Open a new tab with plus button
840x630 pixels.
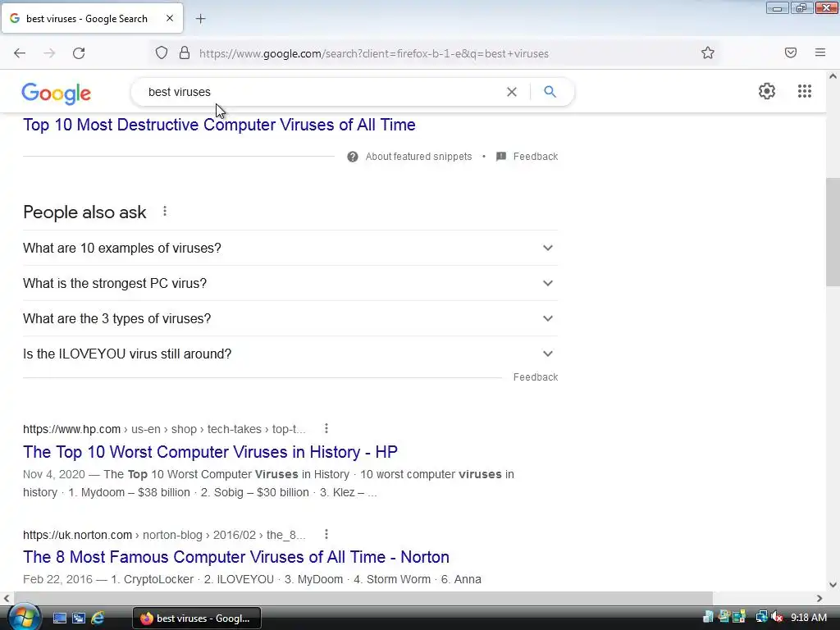point(200,19)
